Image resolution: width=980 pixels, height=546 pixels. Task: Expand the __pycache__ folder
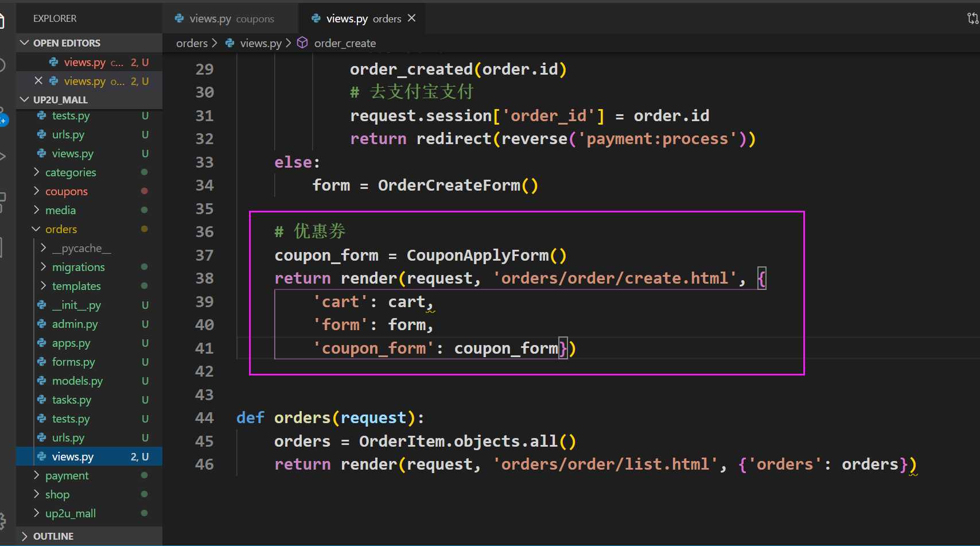89,248
